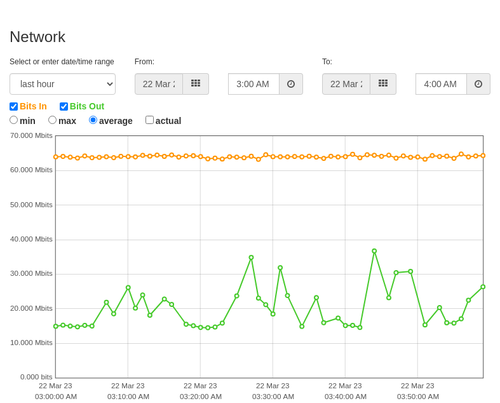Image resolution: width=500 pixels, height=403 pixels.
Task: Click the From: label
Action: (x=144, y=62)
